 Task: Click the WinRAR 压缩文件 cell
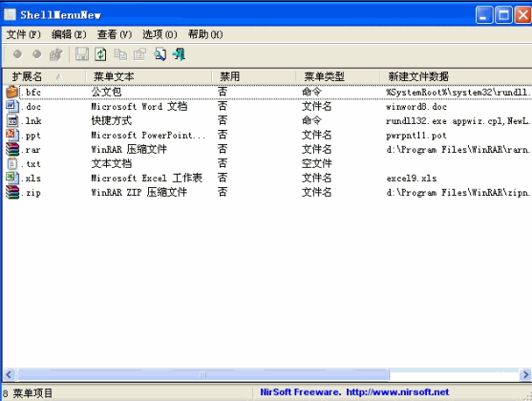click(129, 149)
